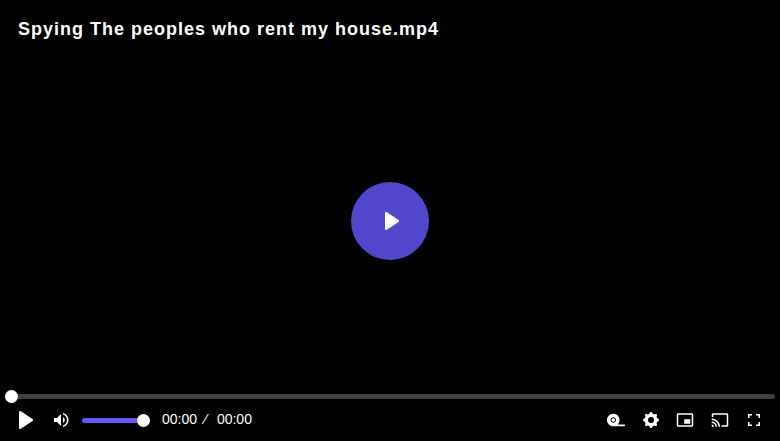Click the total duration 00:00 label
The image size is (780, 441).
234,420
